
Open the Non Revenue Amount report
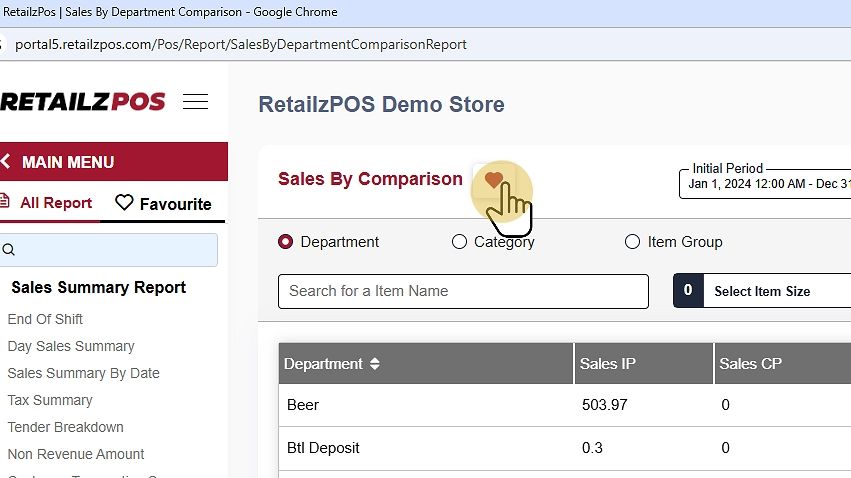(x=76, y=454)
